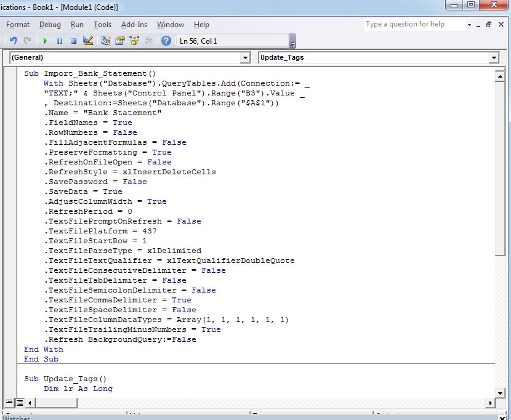Open the (General) object dropdown

[x=246, y=57]
